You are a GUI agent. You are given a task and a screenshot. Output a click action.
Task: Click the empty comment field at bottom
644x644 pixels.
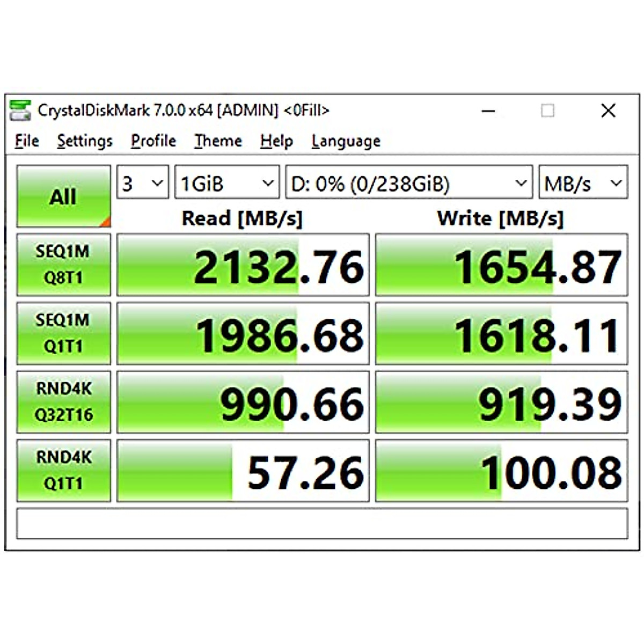(322, 523)
